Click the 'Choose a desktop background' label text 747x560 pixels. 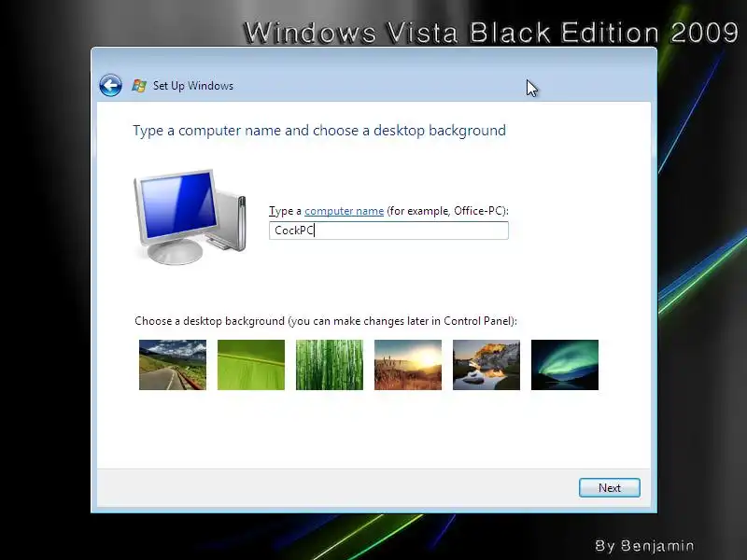[x=325, y=321]
